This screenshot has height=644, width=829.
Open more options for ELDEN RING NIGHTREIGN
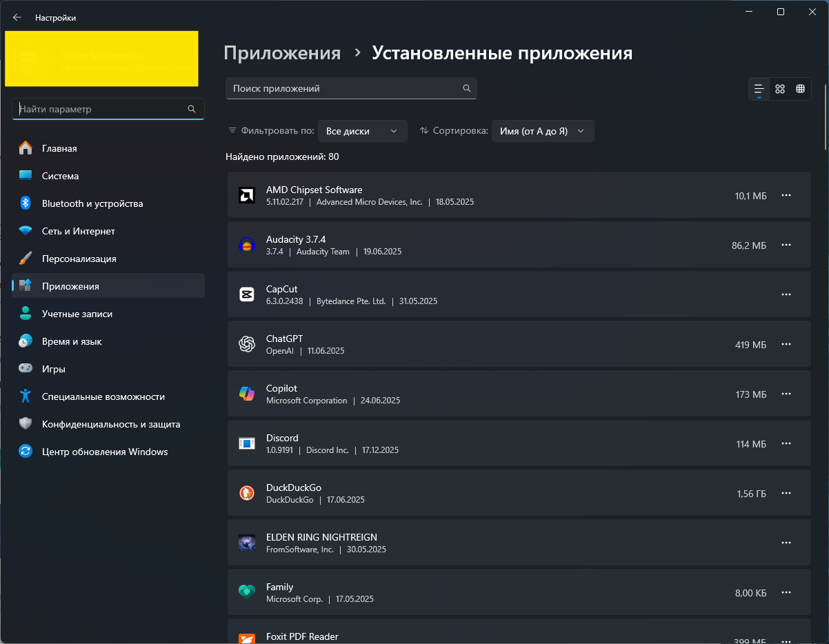click(786, 543)
